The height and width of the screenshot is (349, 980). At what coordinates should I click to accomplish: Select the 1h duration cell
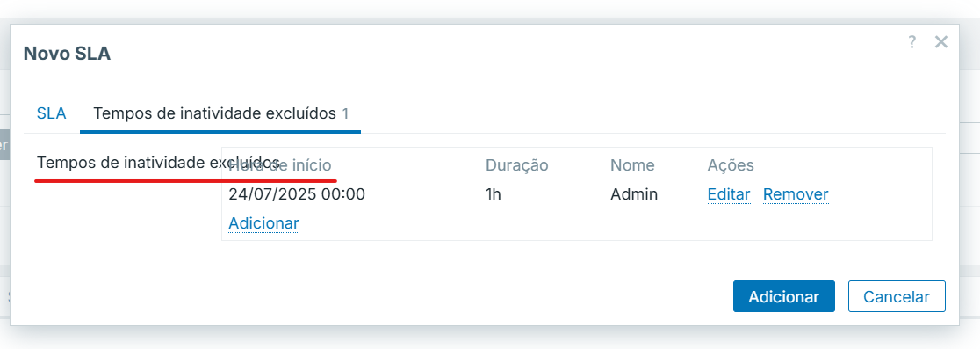coord(494,194)
